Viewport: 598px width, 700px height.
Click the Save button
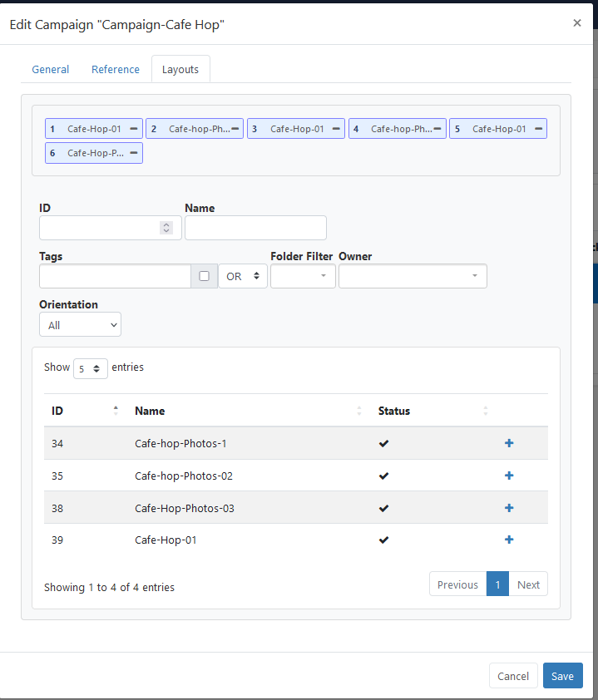tap(563, 676)
